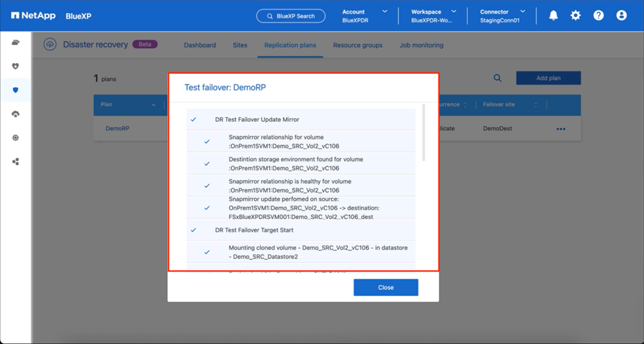Click the shield protection icon in sidebar
Image resolution: width=644 pixels, height=344 pixels.
(15, 90)
